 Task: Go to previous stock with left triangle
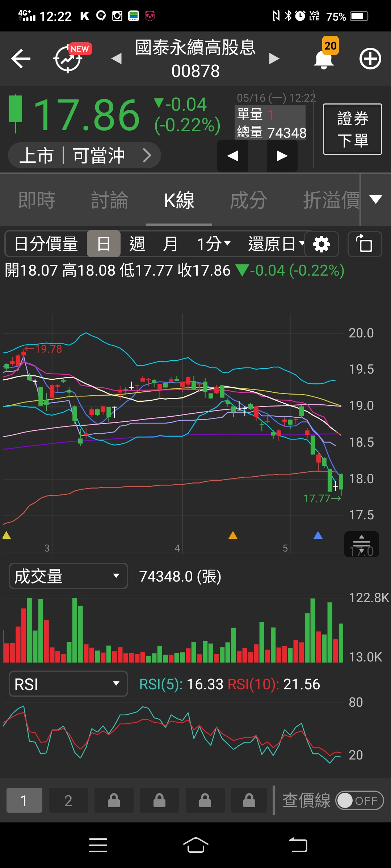[117, 59]
